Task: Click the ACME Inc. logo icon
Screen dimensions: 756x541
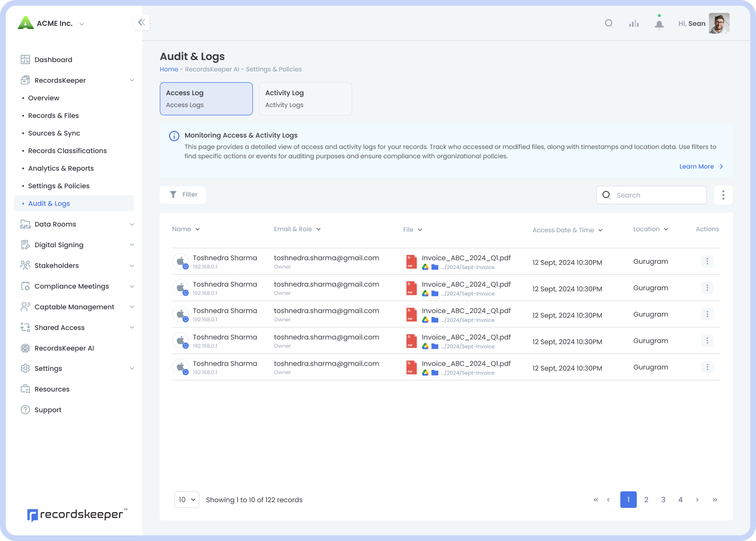Action: point(25,23)
